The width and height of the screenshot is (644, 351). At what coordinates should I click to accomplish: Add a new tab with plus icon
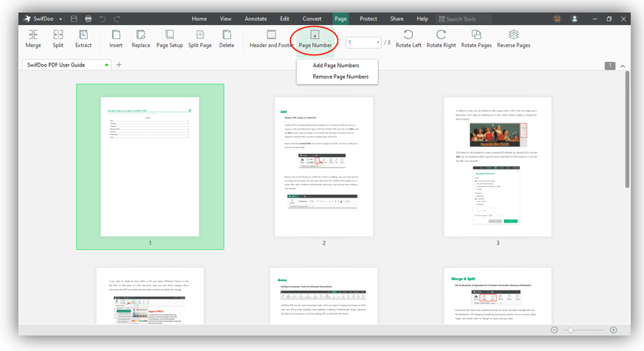click(x=119, y=65)
